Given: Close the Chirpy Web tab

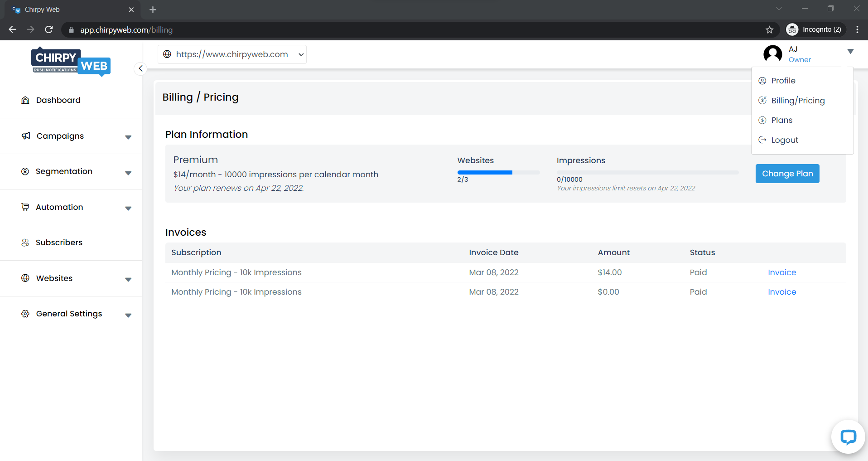Looking at the screenshot, I should (131, 10).
